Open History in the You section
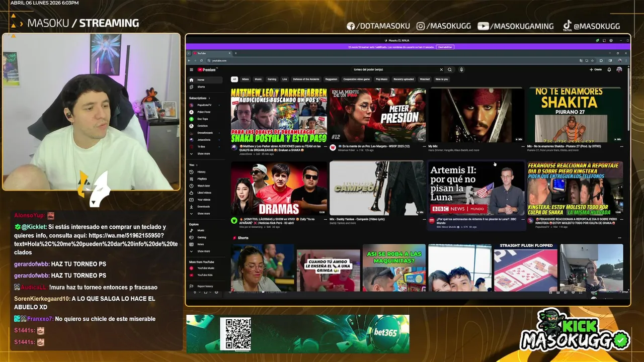Viewport: 644px width, 362px height. tap(205, 172)
